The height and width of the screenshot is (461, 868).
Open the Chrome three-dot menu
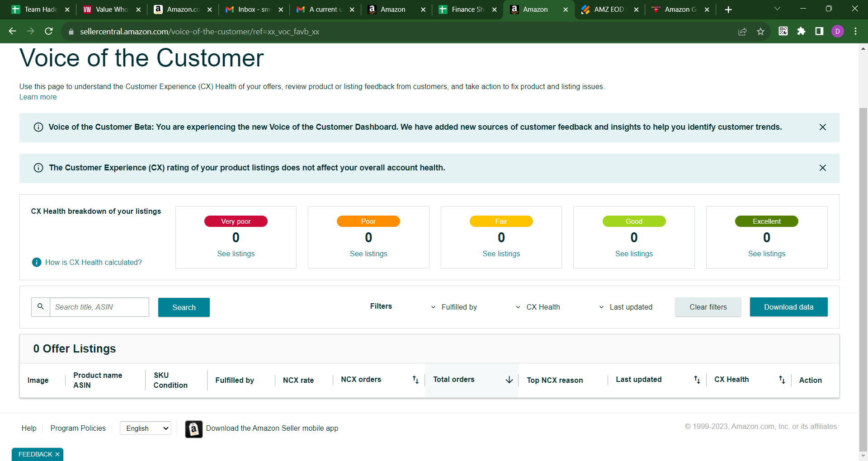pyautogui.click(x=855, y=31)
